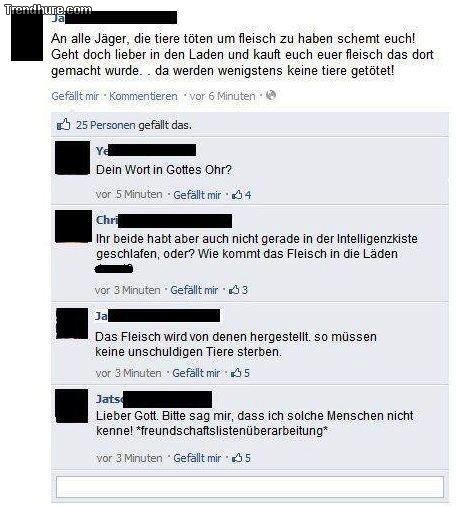Click the thumbs-up count 5 on the Ja comment

[240, 373]
